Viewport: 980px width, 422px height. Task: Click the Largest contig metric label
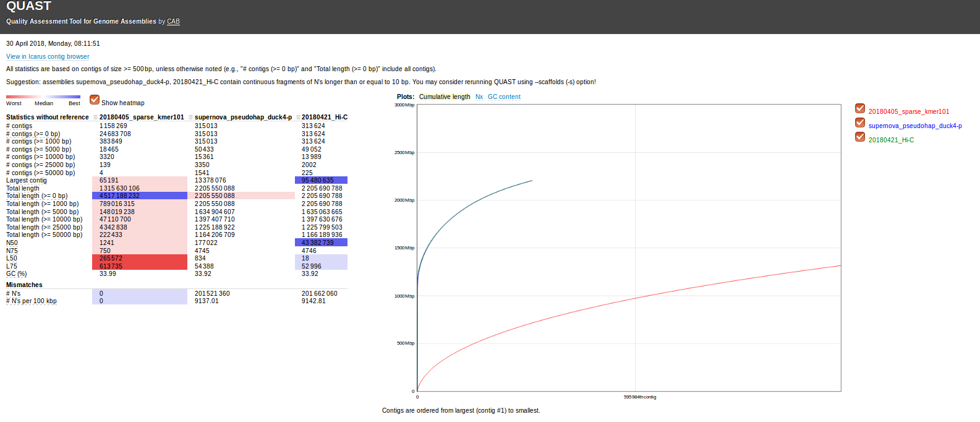pos(27,181)
